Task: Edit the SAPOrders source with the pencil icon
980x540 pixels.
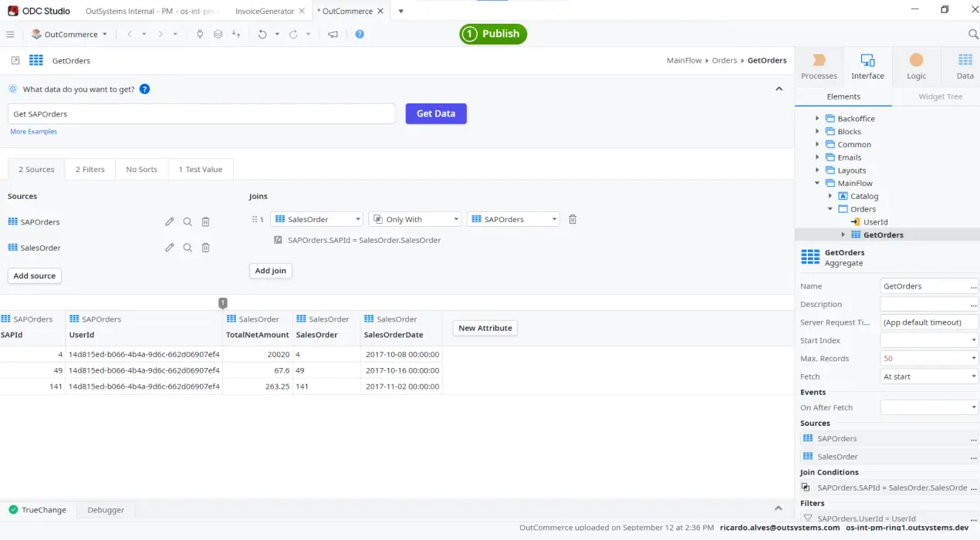Action: point(170,221)
